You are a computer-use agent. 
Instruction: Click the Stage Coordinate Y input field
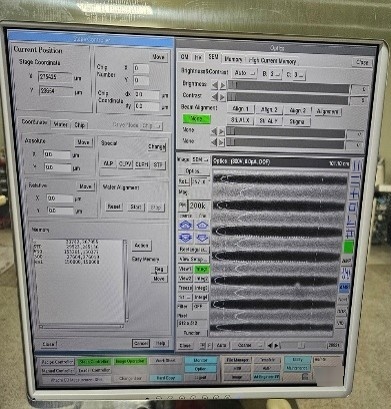click(56, 91)
